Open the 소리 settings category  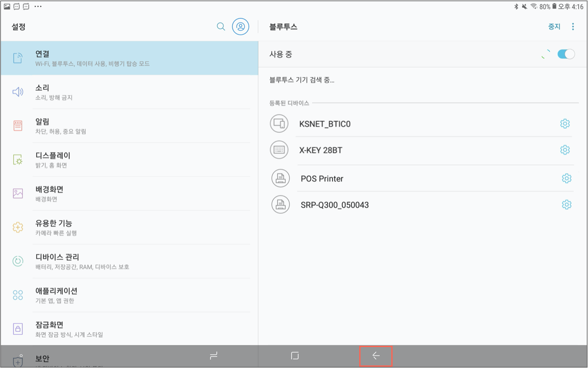point(130,92)
